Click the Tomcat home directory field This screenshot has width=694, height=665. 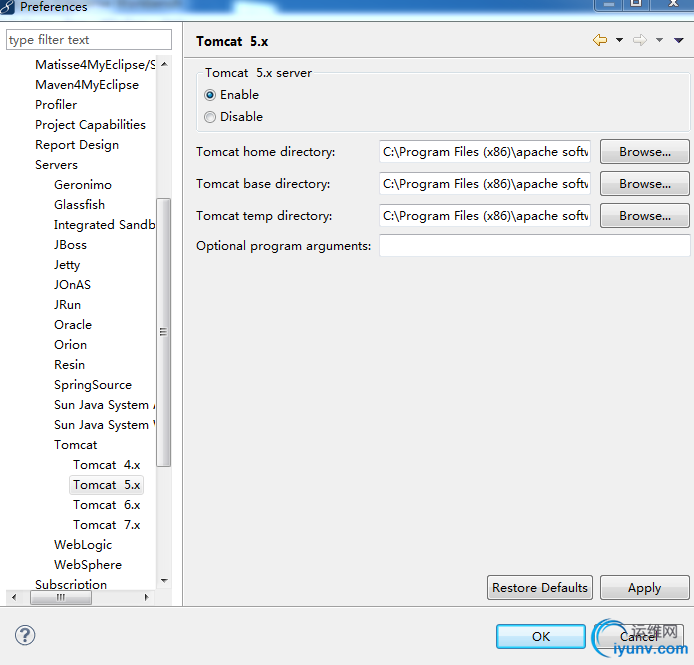pyautogui.click(x=485, y=152)
